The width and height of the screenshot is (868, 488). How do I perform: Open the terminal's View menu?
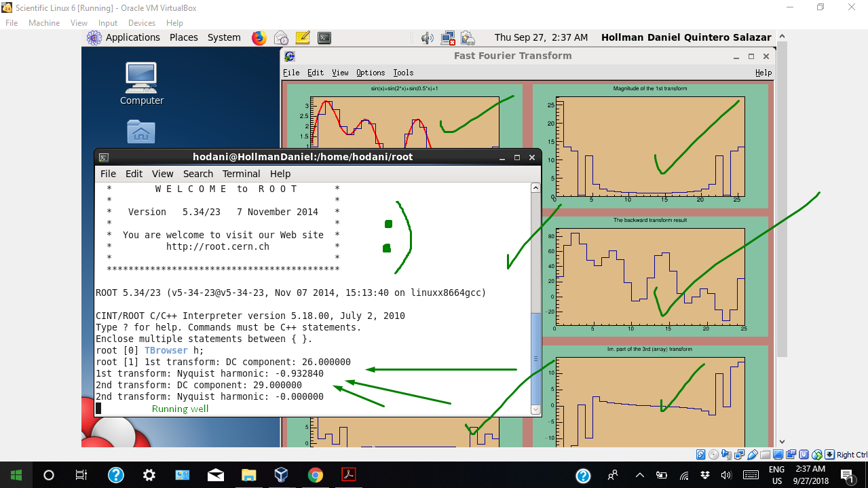(x=163, y=174)
